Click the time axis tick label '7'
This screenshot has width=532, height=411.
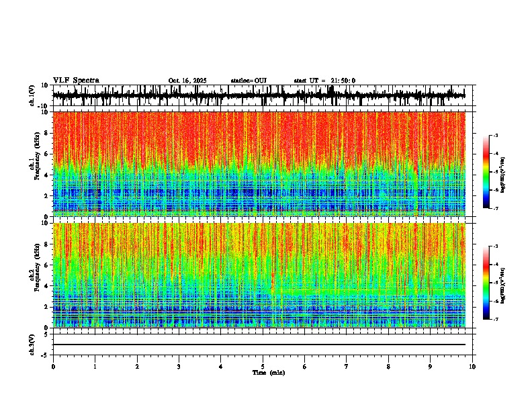click(x=347, y=367)
